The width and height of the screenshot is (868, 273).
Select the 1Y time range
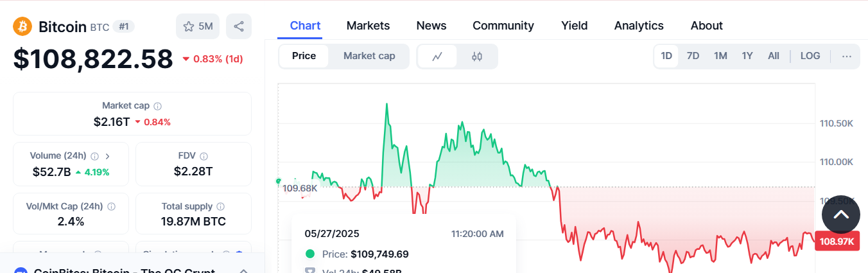point(747,56)
